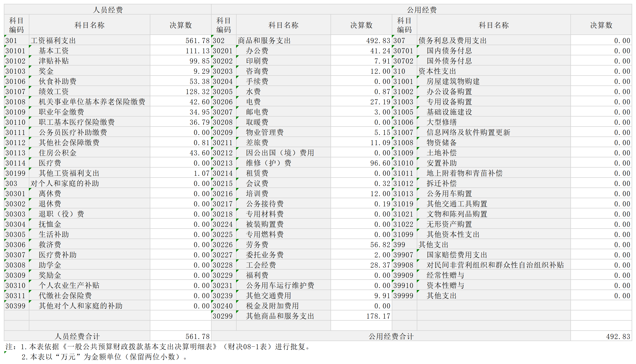Click the 人员经费合计 total cell

click(77, 336)
